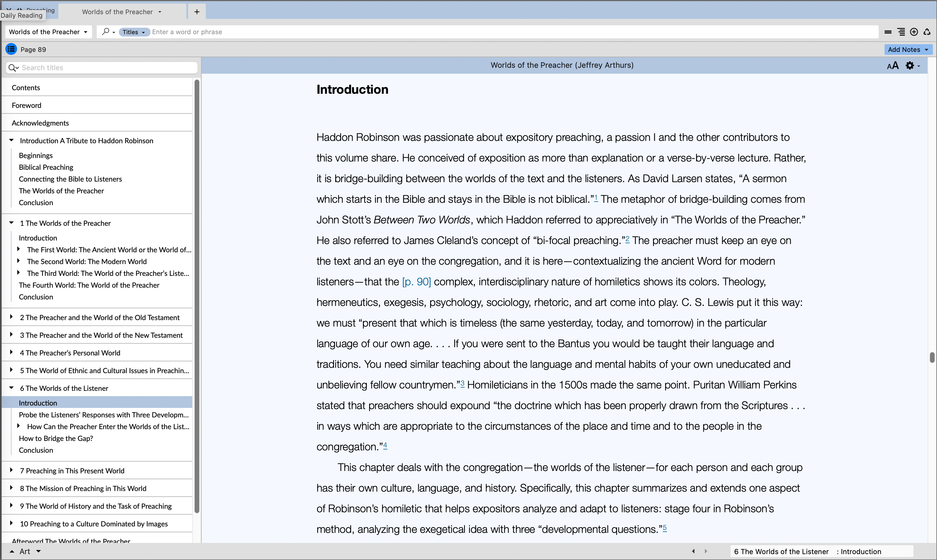Go to Connecting the Bible to Listeners
Viewport: 937px width, 560px height.
click(70, 179)
